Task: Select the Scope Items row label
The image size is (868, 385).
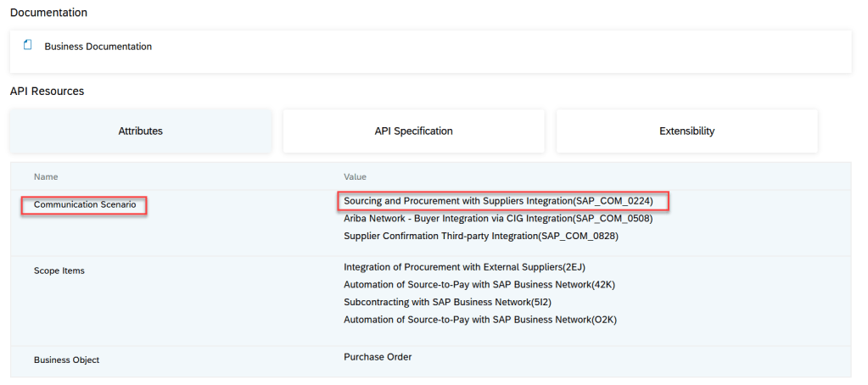Action: pos(59,271)
